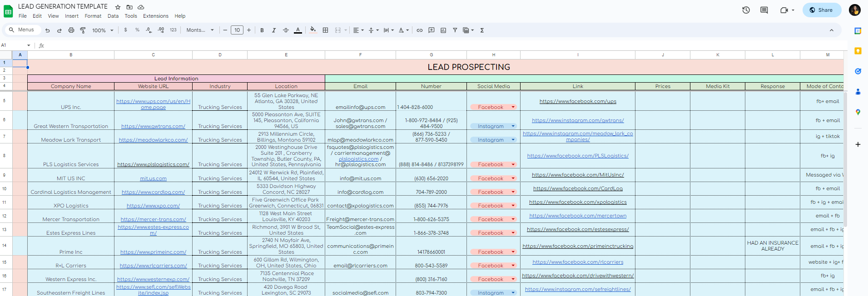The height and width of the screenshot is (296, 868).
Task: Open the mit.us.com website link
Action: coord(153,178)
